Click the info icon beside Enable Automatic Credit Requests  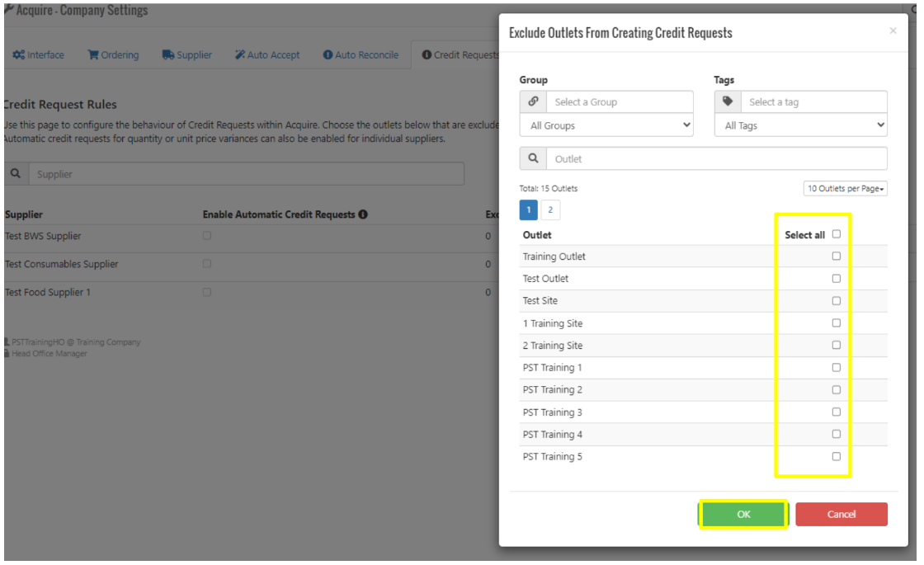(363, 214)
